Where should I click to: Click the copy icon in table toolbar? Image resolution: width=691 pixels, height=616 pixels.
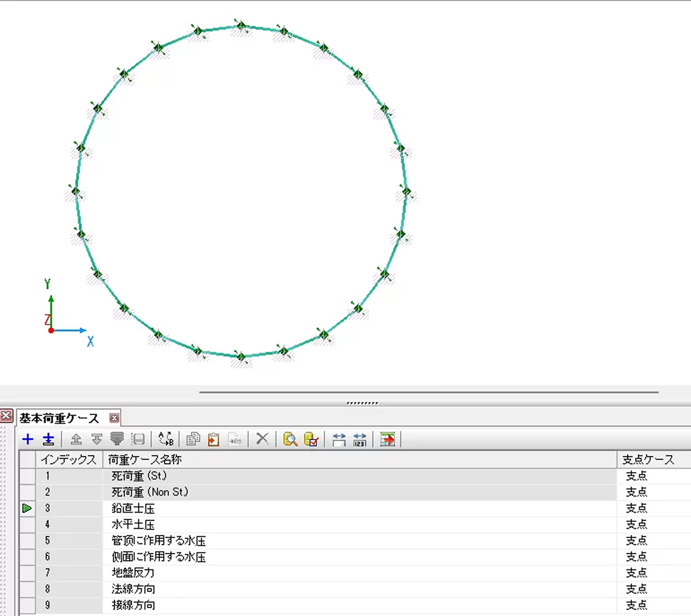tap(193, 439)
